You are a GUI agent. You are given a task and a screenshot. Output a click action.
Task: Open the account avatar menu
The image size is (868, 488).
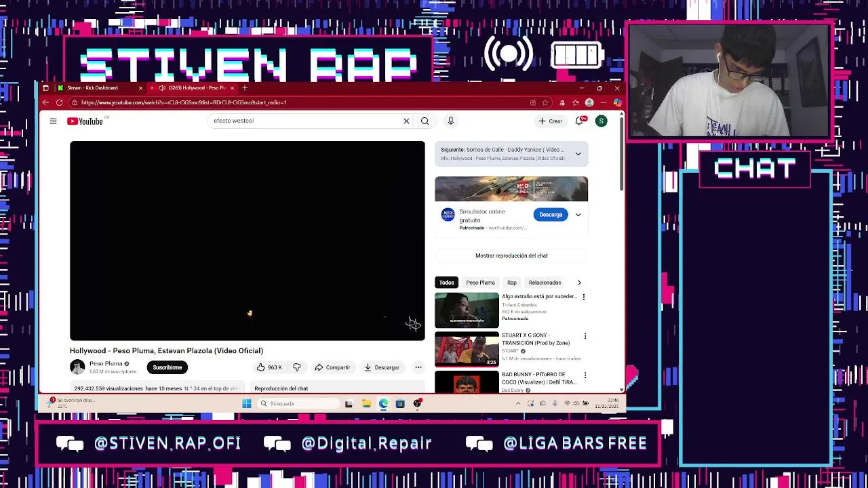(601, 121)
